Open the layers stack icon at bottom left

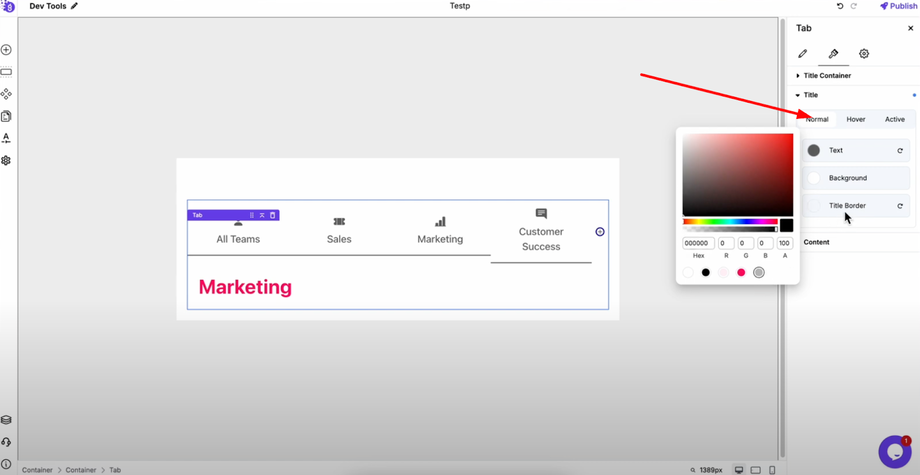[x=6, y=420]
